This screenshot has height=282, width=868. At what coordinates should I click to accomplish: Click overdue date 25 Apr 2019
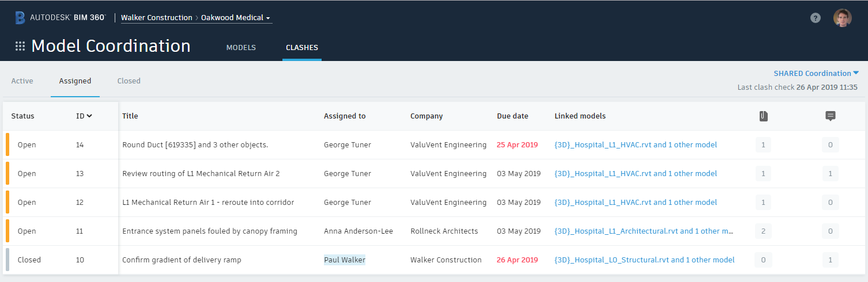(517, 145)
